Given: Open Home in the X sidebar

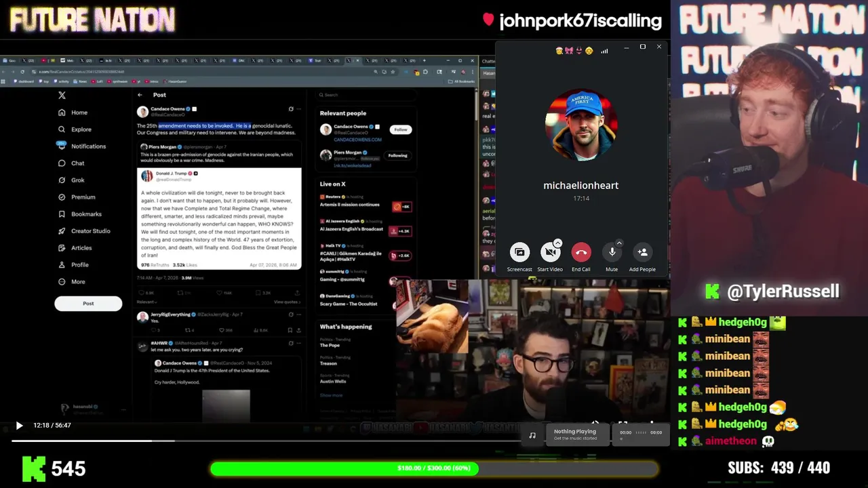Looking at the screenshot, I should pyautogui.click(x=73, y=113).
